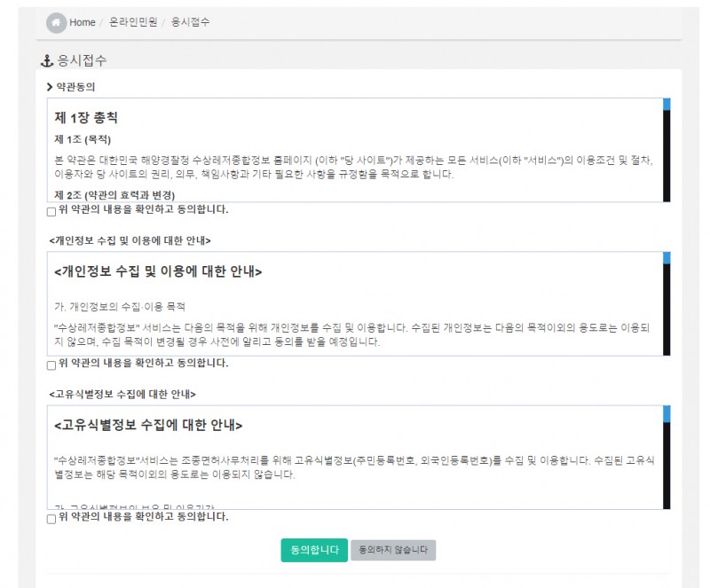Click the chevron next to 약관동의

[50, 87]
